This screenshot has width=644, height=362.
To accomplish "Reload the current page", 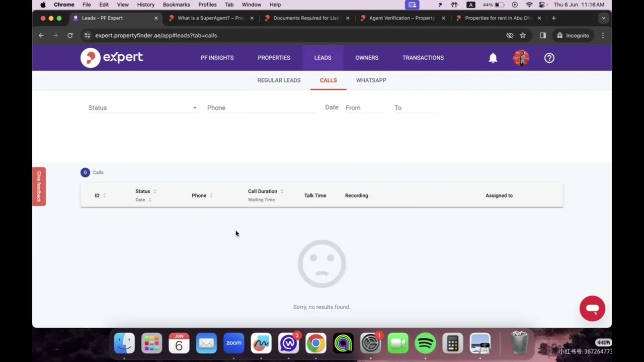I will [x=70, y=35].
